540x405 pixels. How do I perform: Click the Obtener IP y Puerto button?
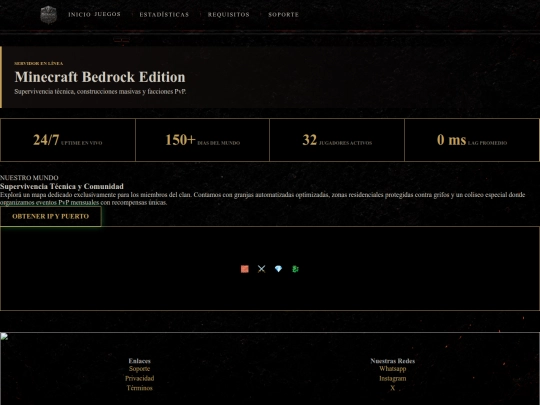click(51, 216)
